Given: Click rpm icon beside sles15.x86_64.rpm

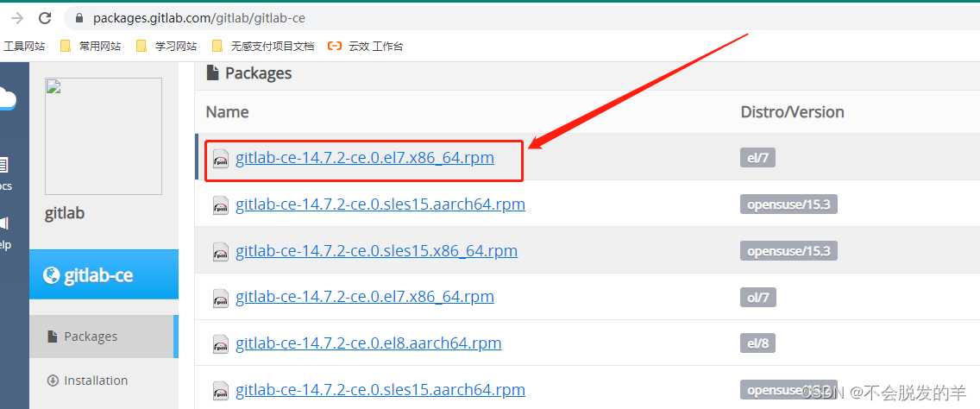Looking at the screenshot, I should (221, 251).
